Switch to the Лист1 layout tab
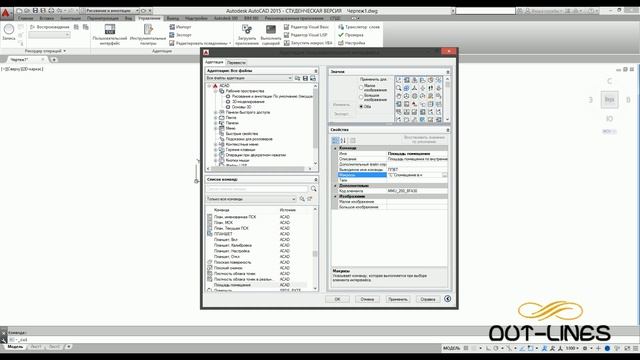This screenshot has height=360, width=640. click(36, 347)
